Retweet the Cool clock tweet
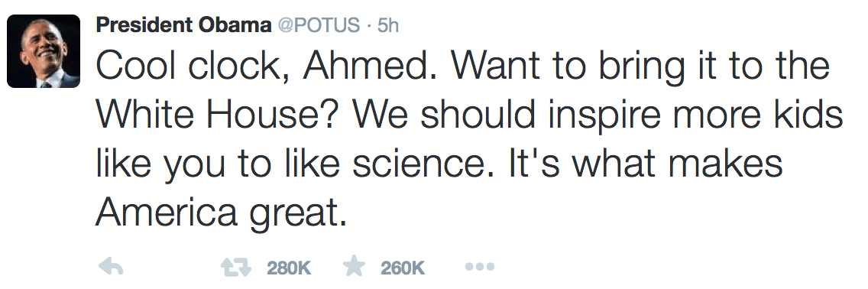The image size is (868, 289). [236, 268]
